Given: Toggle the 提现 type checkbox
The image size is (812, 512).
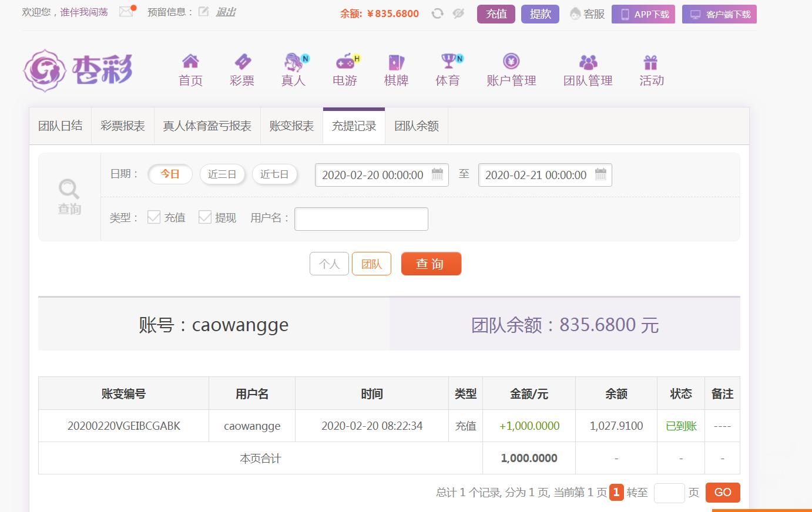Looking at the screenshot, I should [205, 217].
